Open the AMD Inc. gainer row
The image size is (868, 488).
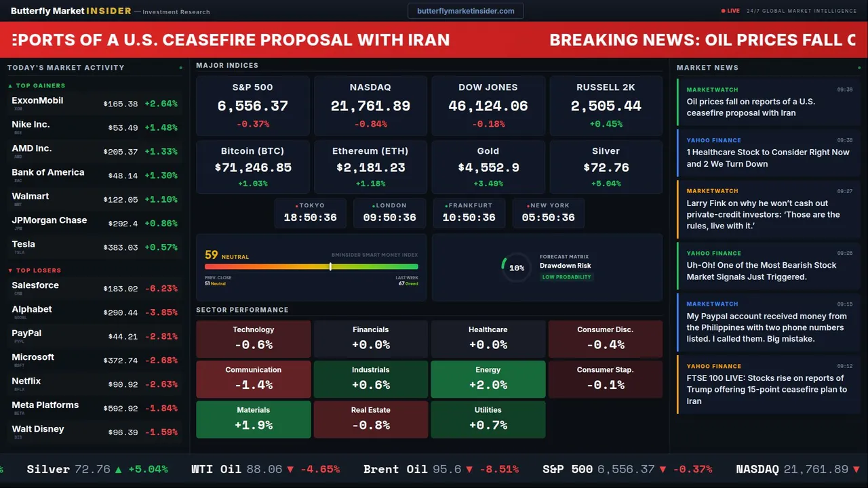[x=94, y=151]
